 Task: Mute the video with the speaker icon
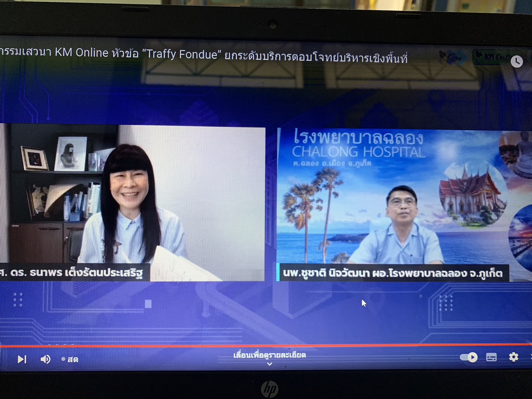(45, 359)
